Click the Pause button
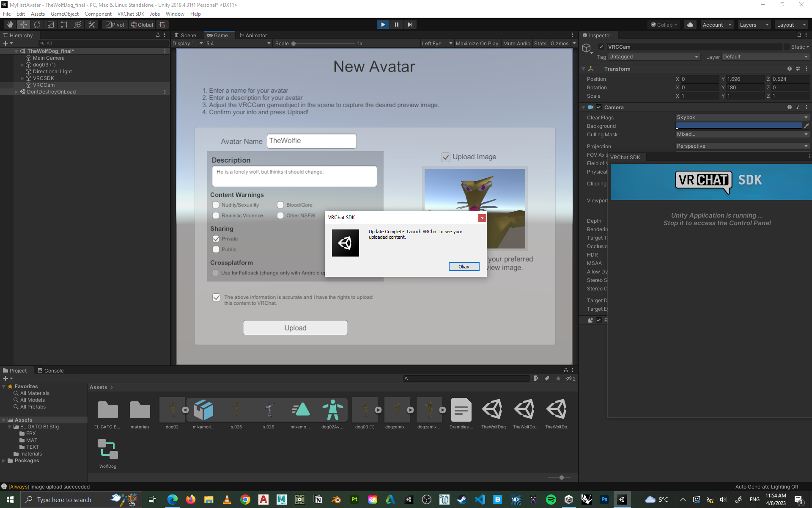The width and height of the screenshot is (812, 508). pyautogui.click(x=396, y=25)
